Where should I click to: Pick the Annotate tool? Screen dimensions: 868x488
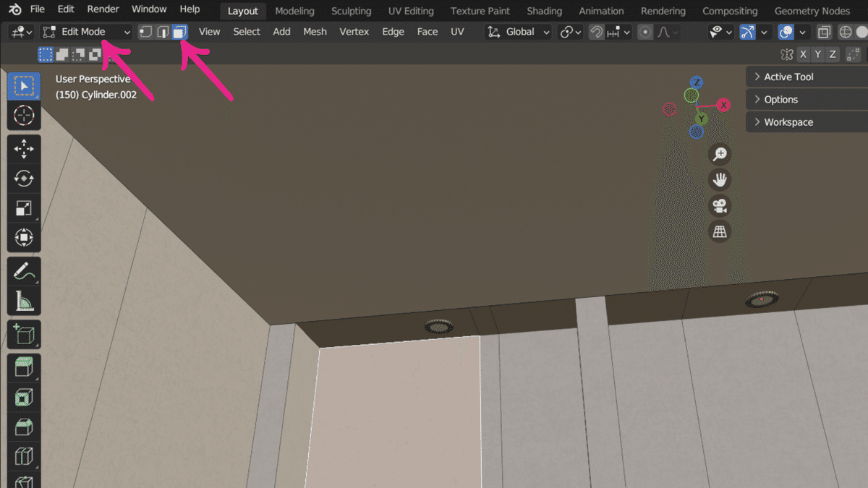point(24,270)
